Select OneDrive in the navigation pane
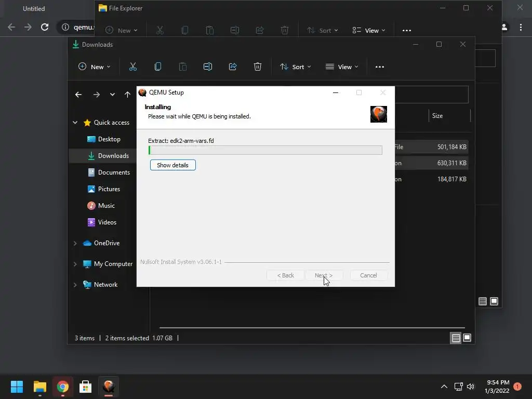The width and height of the screenshot is (532, 399). click(101, 243)
